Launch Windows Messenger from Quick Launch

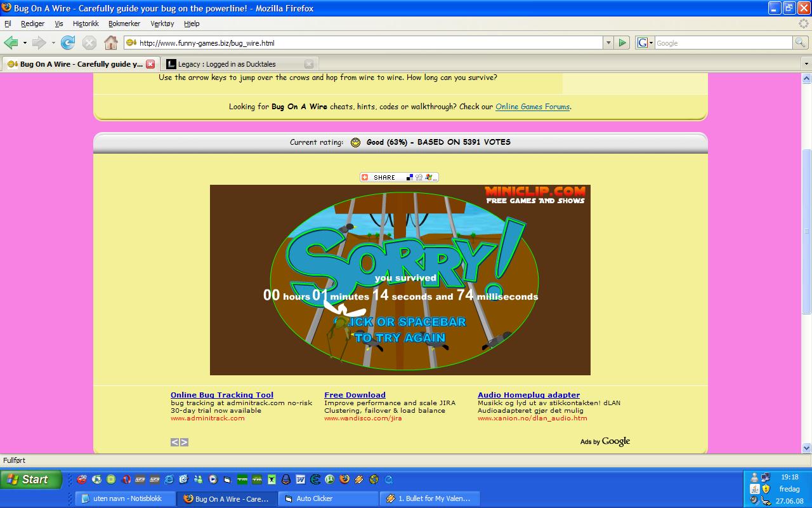[198, 479]
